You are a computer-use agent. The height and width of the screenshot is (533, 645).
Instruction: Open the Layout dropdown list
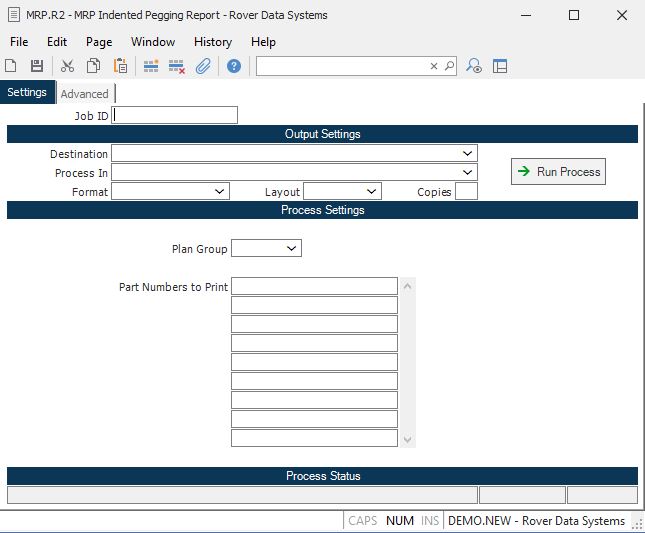click(x=372, y=192)
